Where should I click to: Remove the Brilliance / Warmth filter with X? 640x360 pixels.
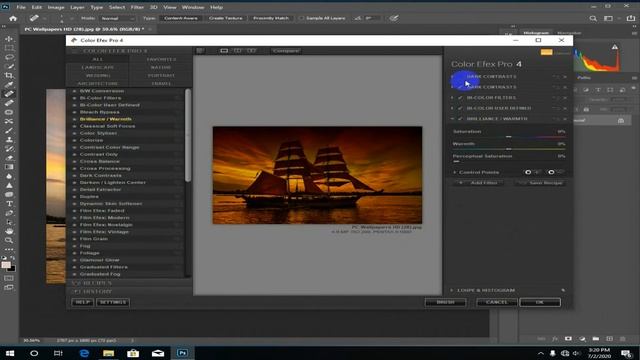coord(565,119)
